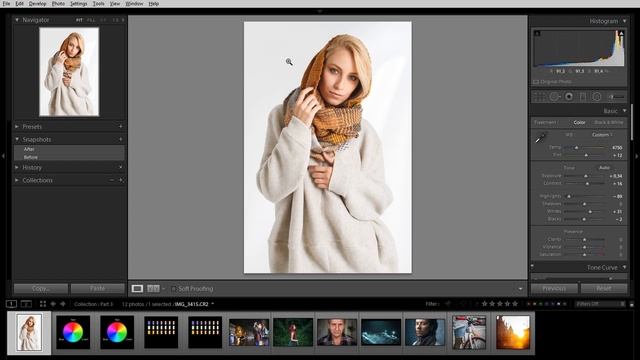Go forward with filmstrip right arrow
Viewport: 640px width, 360px height.
pyautogui.click(x=63, y=304)
